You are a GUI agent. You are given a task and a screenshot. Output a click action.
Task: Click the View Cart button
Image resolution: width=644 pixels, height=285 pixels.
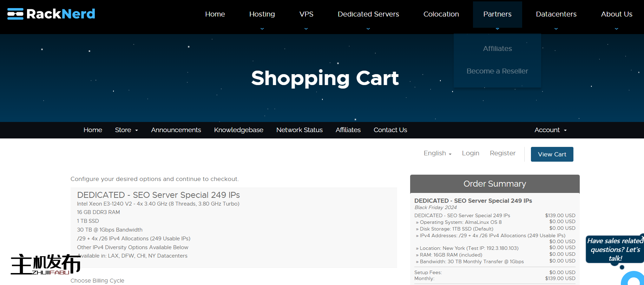click(552, 154)
